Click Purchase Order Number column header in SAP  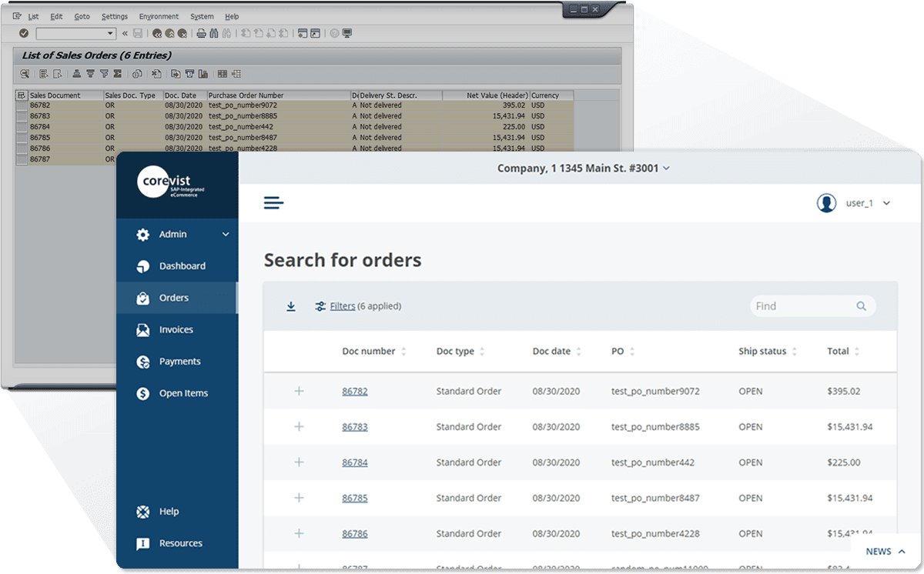click(x=279, y=95)
